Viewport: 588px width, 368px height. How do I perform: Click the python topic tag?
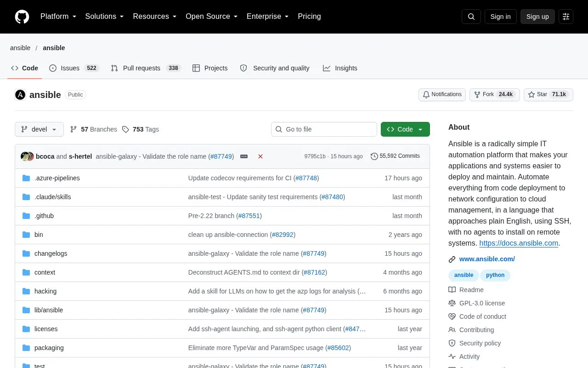click(x=495, y=275)
